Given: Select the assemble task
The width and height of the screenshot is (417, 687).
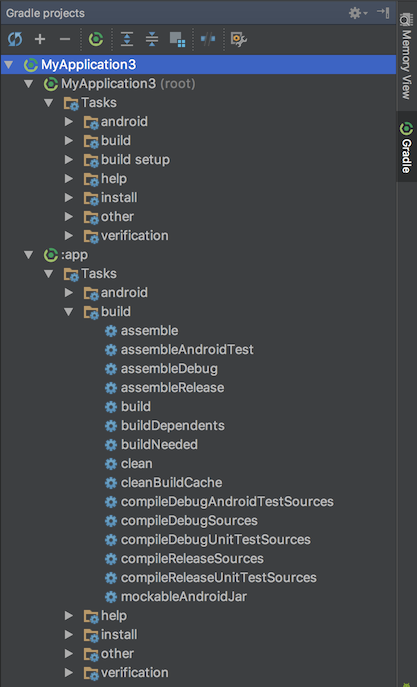Looking at the screenshot, I should tap(149, 330).
